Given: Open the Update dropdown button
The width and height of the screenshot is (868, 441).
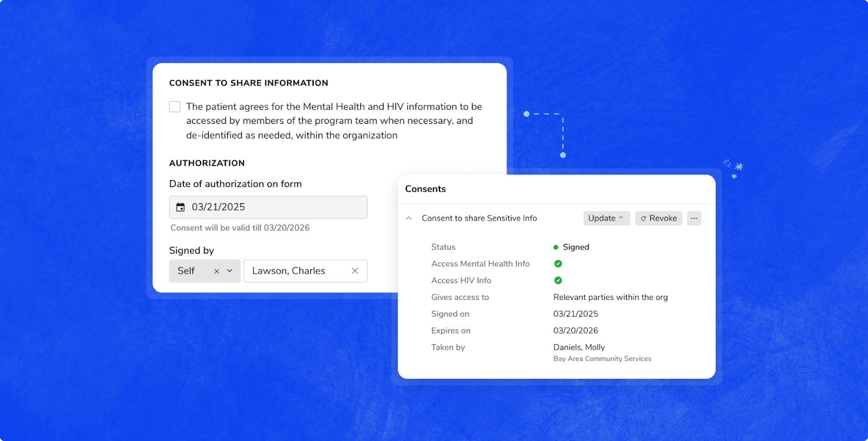Looking at the screenshot, I should tap(607, 218).
